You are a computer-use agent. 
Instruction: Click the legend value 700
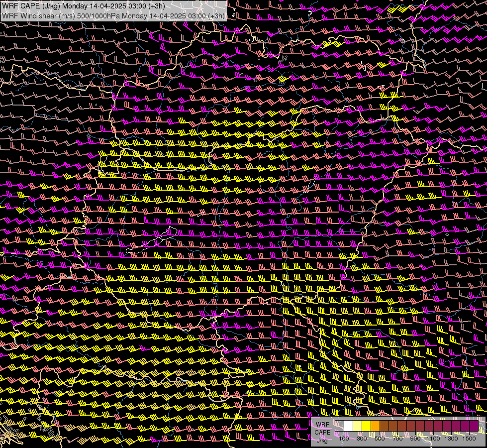coord(397,439)
